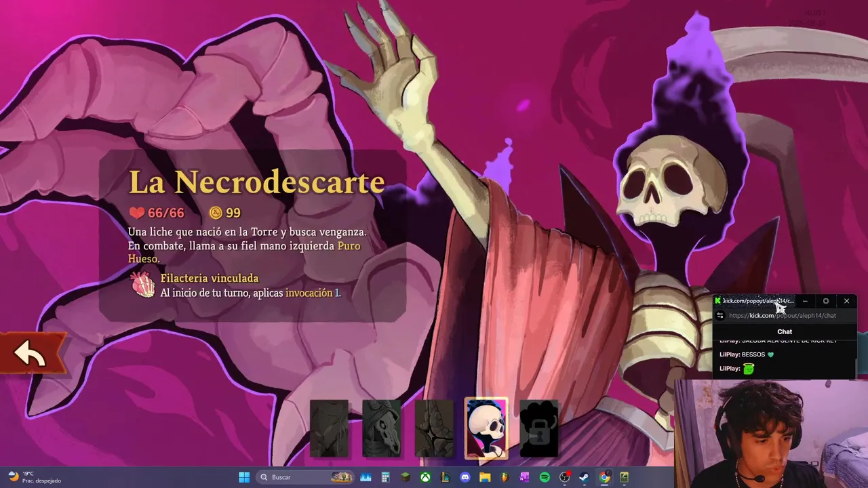Open OneNote from the taskbar
Viewport: 868px width, 488px height.
pyautogui.click(x=525, y=477)
